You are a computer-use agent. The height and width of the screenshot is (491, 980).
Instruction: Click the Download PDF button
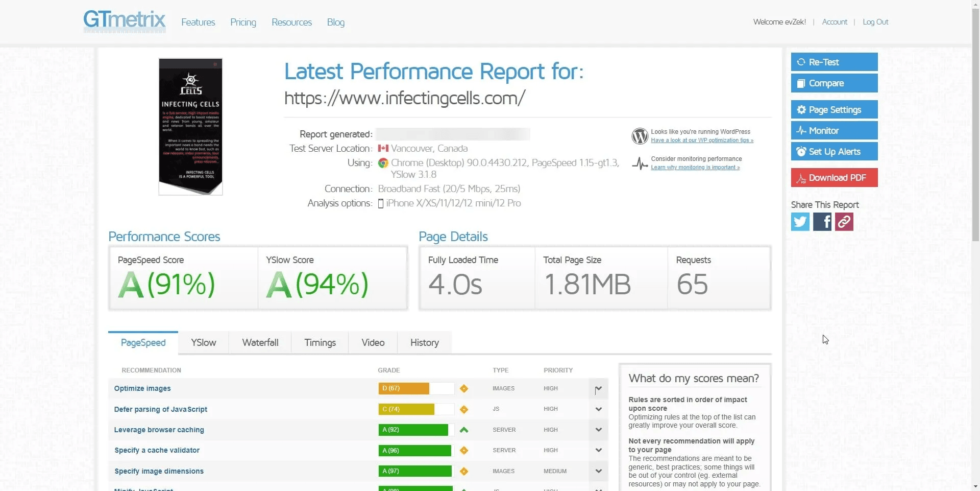tap(834, 178)
